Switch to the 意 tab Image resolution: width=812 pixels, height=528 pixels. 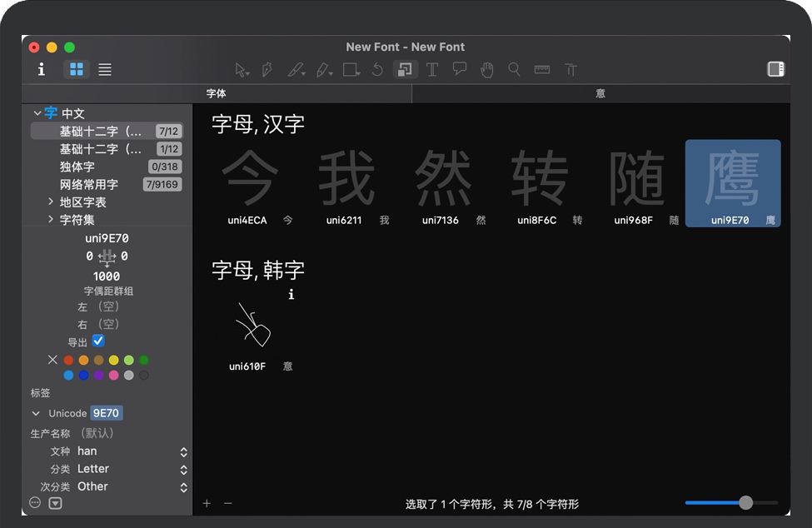pyautogui.click(x=600, y=94)
